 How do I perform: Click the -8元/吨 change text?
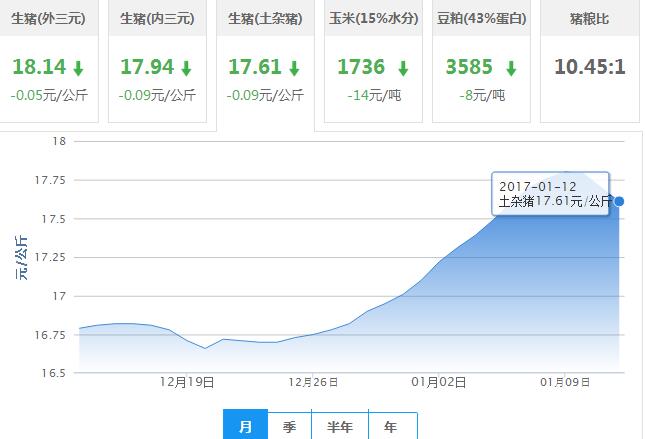point(482,95)
